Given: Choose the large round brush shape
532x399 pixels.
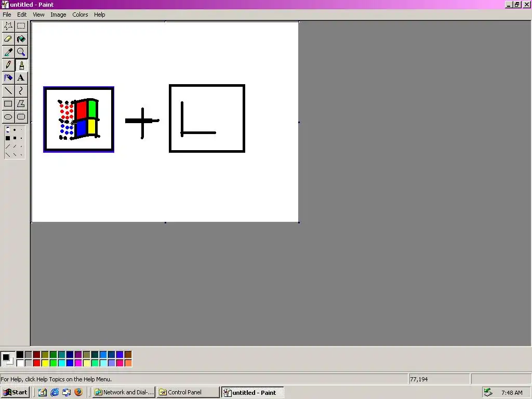Looking at the screenshot, I should point(8,129).
